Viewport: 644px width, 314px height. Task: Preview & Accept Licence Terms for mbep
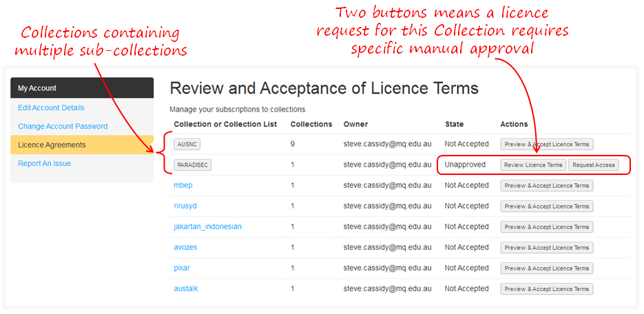click(x=547, y=185)
